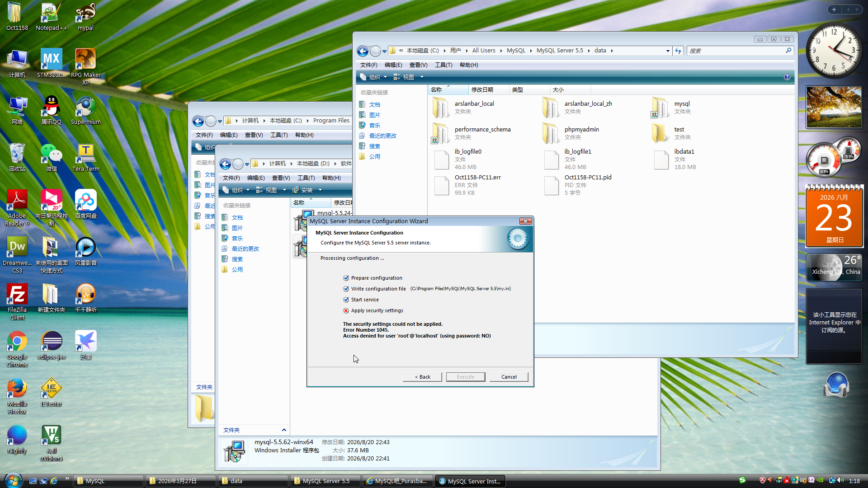Open the 安装 dropdown arrow in D: window

tap(320, 190)
